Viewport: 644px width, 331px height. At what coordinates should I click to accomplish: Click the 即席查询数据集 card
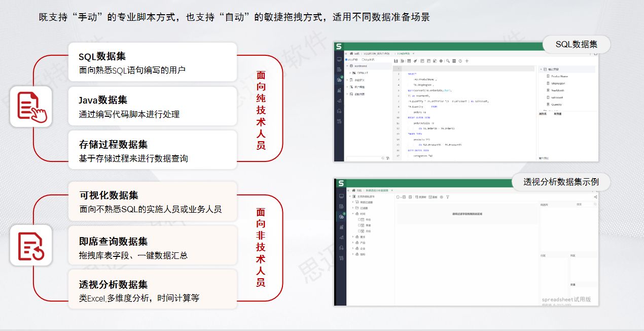coord(153,245)
